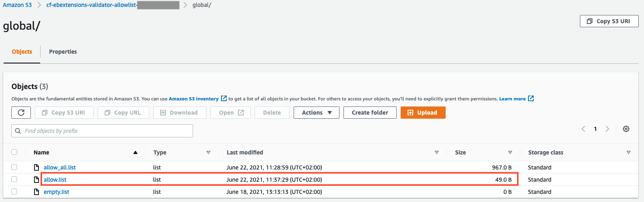644x202 pixels.
Task: Toggle select-all objects checkbox
Action: (14, 152)
